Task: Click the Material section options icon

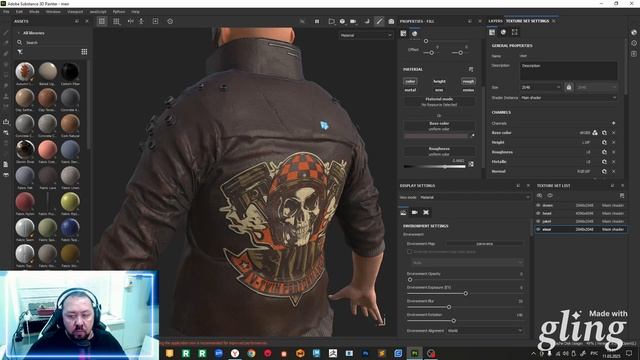Action: pyautogui.click(x=471, y=69)
